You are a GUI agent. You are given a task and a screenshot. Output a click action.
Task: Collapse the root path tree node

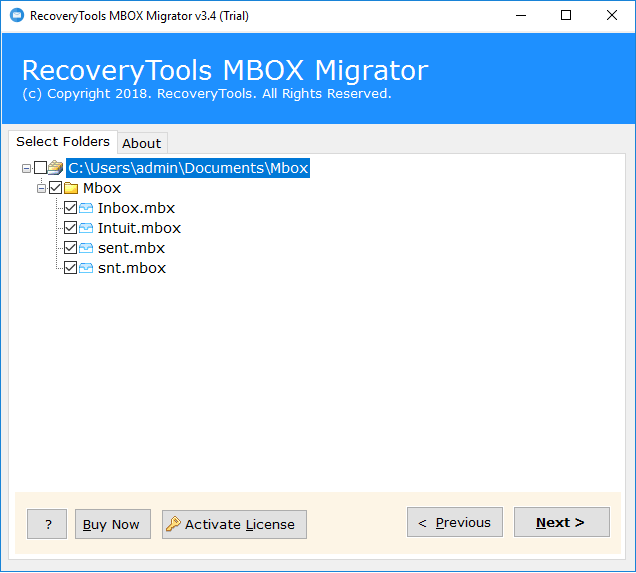pos(26,168)
